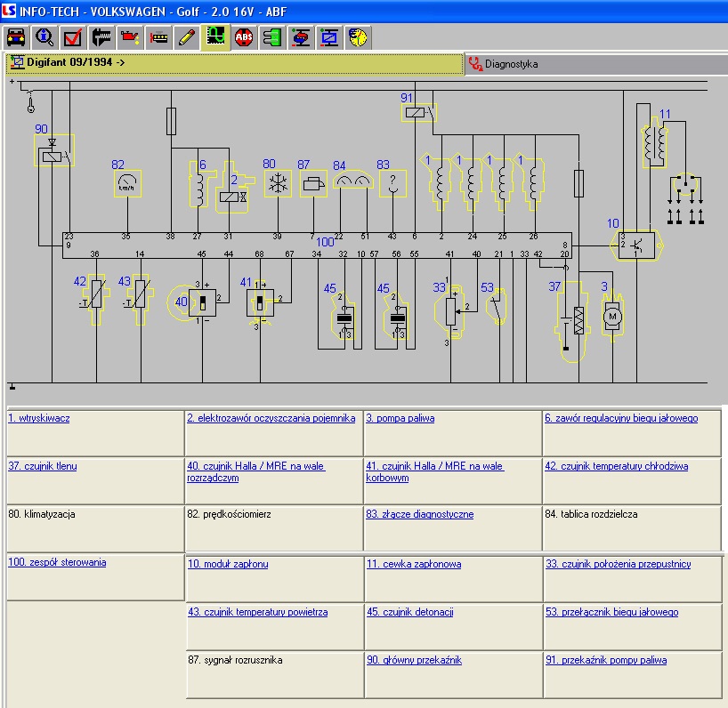Open the '1. wtryskiwacz' link
The height and width of the screenshot is (708, 728).
click(x=39, y=418)
